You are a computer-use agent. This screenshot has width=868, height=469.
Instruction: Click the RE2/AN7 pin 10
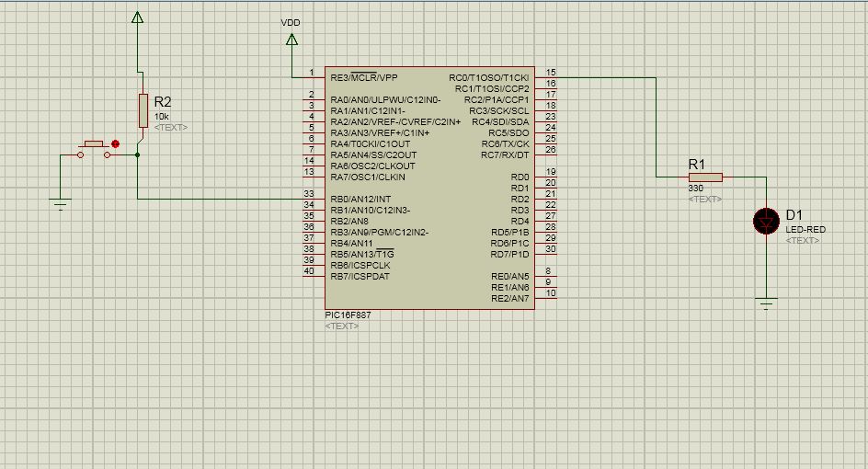pos(546,298)
